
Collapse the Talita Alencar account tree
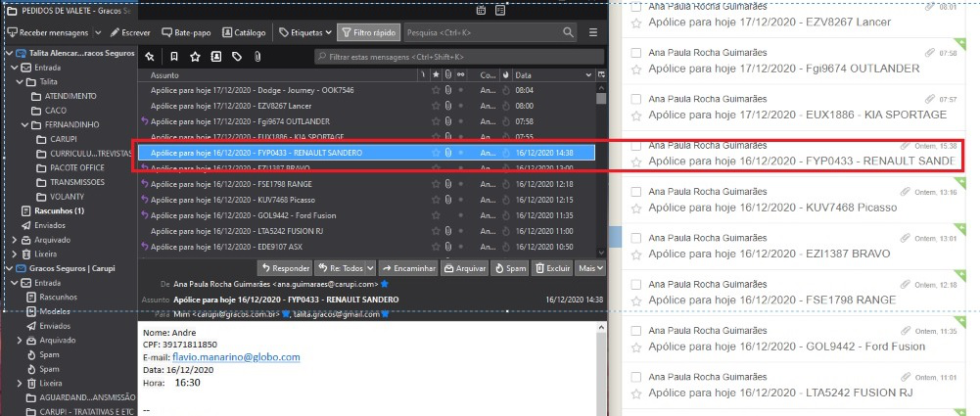pos(9,53)
